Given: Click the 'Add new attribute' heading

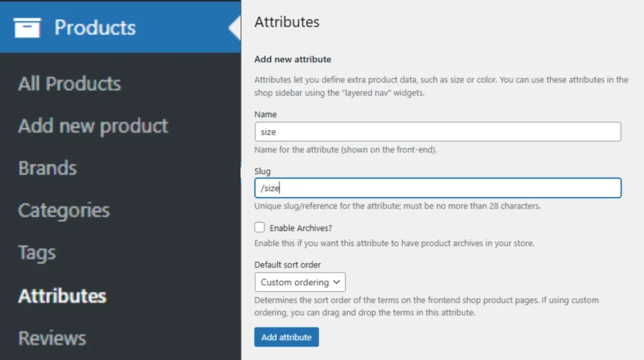Looking at the screenshot, I should [x=293, y=59].
